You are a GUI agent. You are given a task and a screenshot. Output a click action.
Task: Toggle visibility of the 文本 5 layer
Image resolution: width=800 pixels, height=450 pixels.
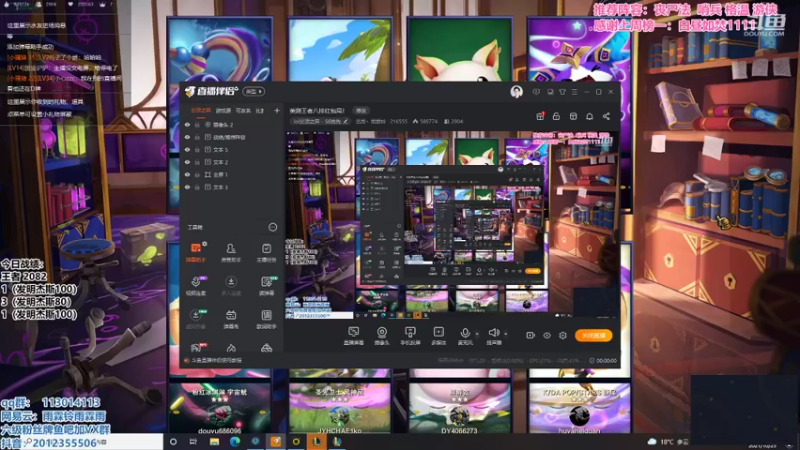pos(187,149)
